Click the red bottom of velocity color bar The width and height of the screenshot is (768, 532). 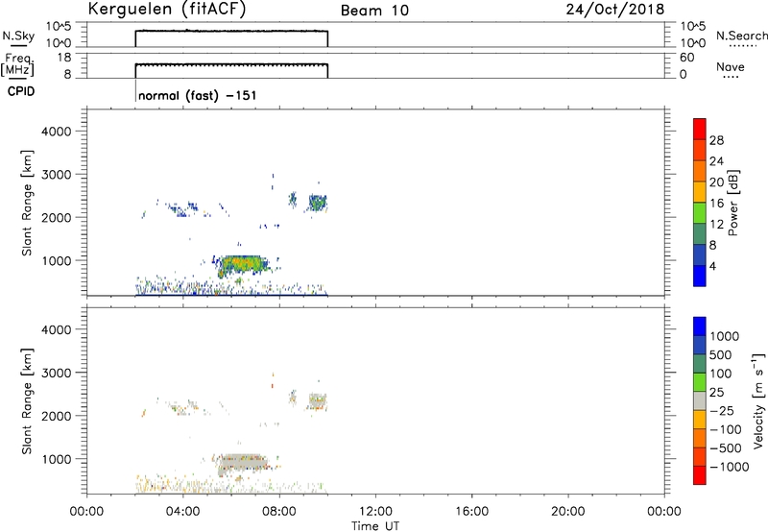pyautogui.click(x=700, y=475)
